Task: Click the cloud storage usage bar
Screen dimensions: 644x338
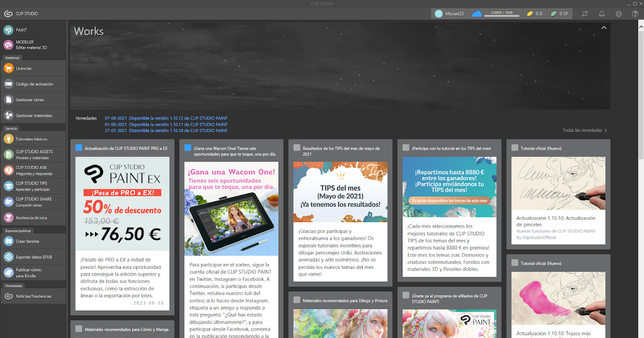Action: pos(502,16)
